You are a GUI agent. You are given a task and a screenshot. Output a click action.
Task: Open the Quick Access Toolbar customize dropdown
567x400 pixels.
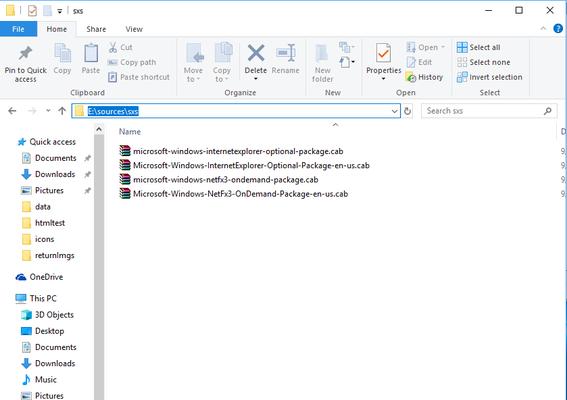tap(60, 11)
